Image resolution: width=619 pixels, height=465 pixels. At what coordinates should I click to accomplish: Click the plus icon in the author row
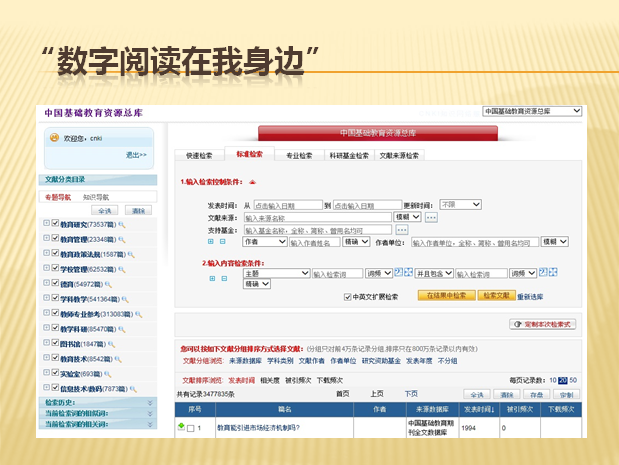click(210, 242)
